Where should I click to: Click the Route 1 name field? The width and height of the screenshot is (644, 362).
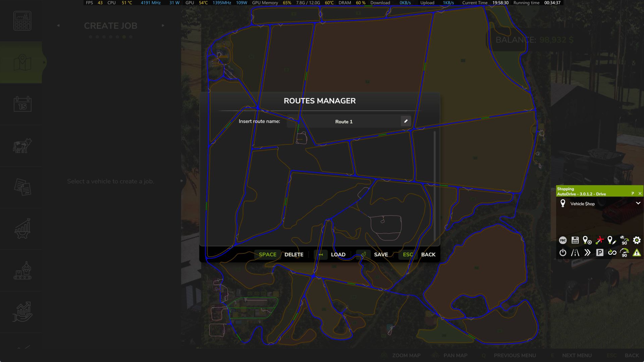[344, 121]
